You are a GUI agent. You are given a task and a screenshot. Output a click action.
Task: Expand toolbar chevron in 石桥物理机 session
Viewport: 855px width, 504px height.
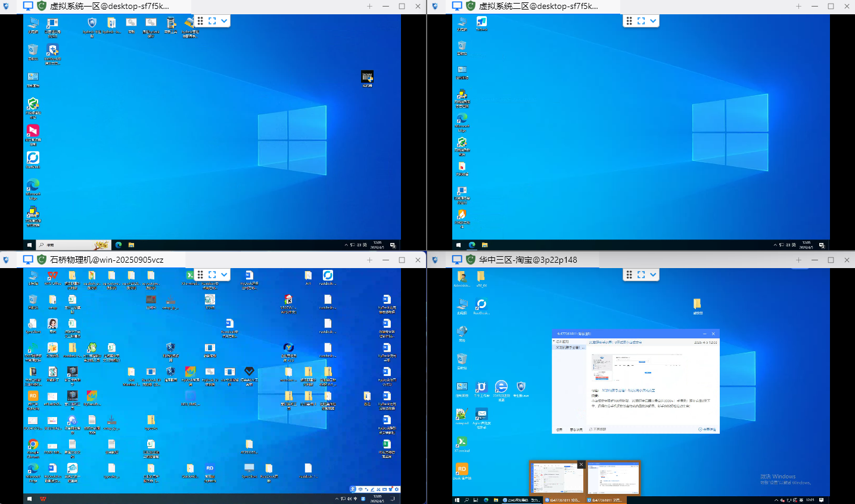point(224,275)
